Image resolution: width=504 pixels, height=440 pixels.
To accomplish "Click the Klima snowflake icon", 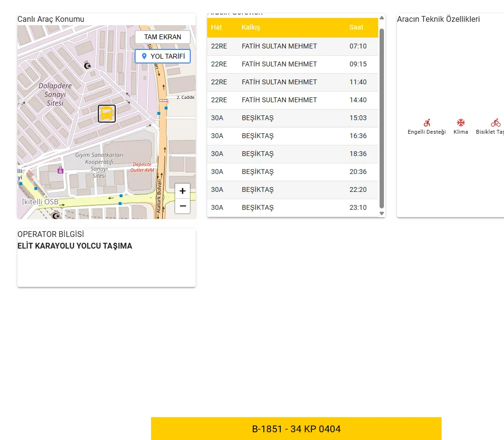I will [461, 123].
